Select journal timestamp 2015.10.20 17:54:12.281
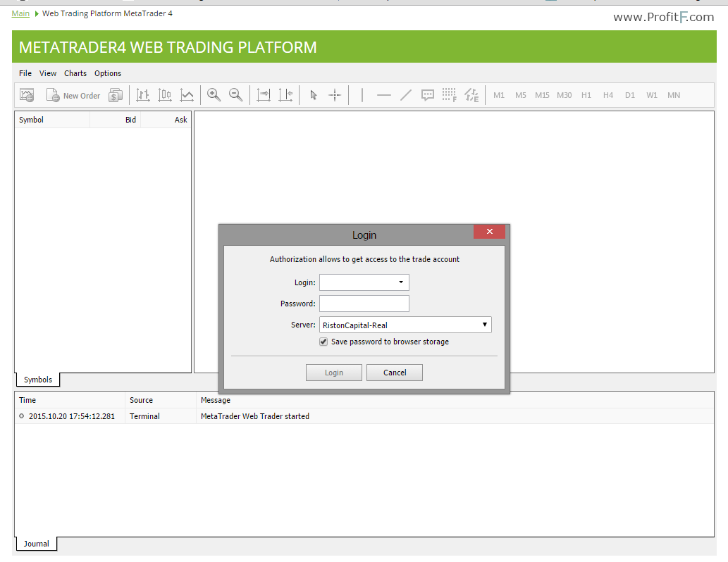728x562 pixels. point(71,416)
